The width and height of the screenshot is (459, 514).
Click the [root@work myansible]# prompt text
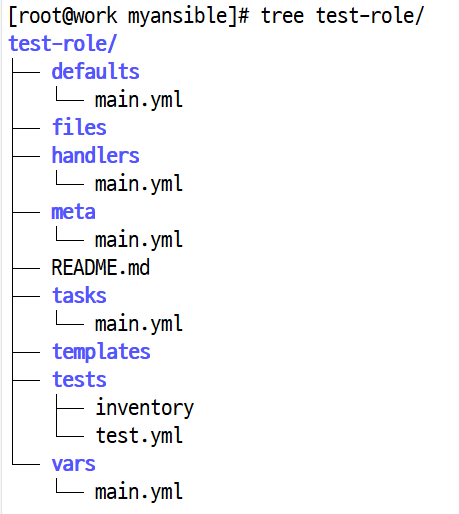(129, 16)
